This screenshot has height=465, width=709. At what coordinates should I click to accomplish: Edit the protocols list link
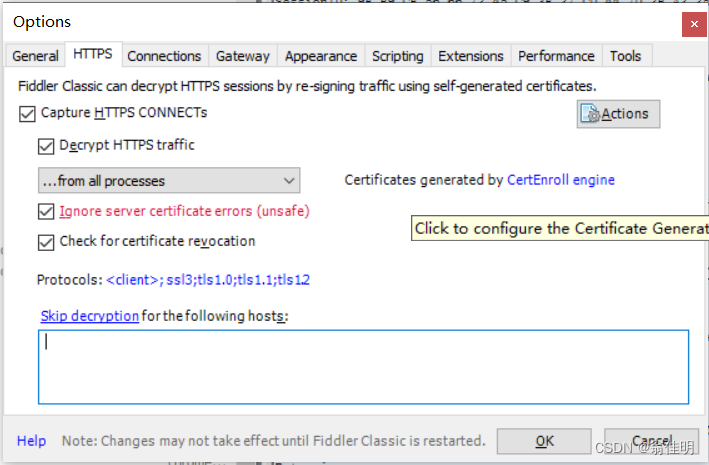pyautogui.click(x=208, y=280)
